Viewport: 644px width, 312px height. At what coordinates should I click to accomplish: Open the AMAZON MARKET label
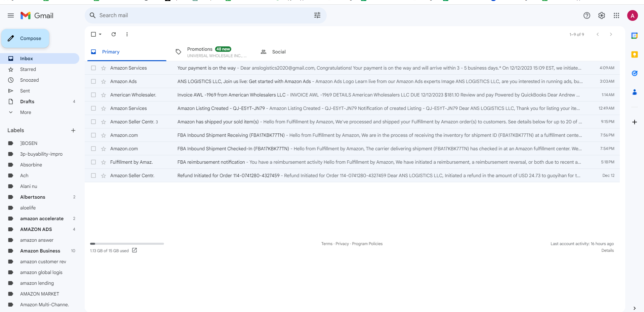click(x=40, y=294)
